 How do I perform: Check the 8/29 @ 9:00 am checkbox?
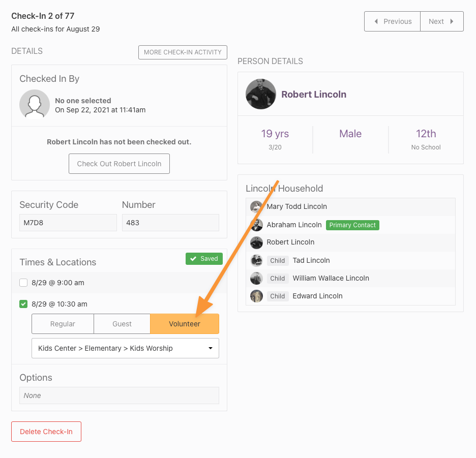click(23, 283)
